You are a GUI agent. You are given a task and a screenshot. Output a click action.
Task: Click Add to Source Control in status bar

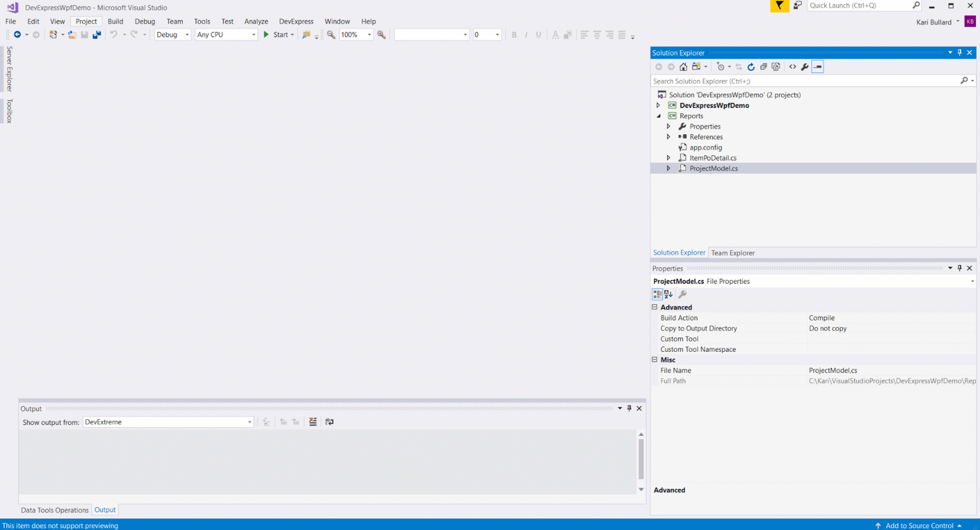[x=919, y=525]
